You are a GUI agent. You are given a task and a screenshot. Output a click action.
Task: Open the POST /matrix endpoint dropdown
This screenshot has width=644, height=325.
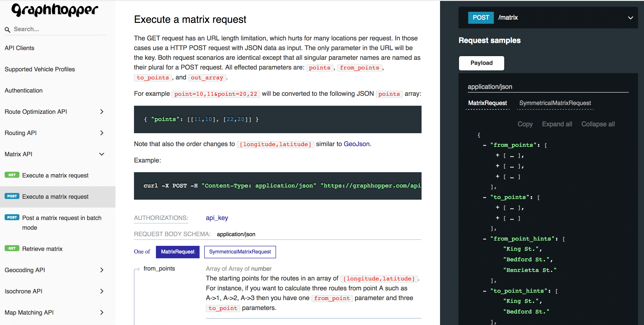[630, 18]
